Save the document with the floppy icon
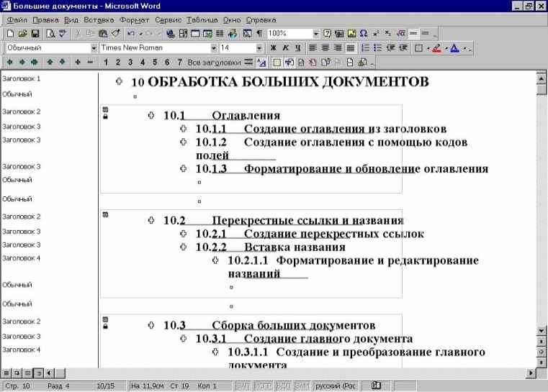Viewport: 548px width, 392px height. point(35,34)
